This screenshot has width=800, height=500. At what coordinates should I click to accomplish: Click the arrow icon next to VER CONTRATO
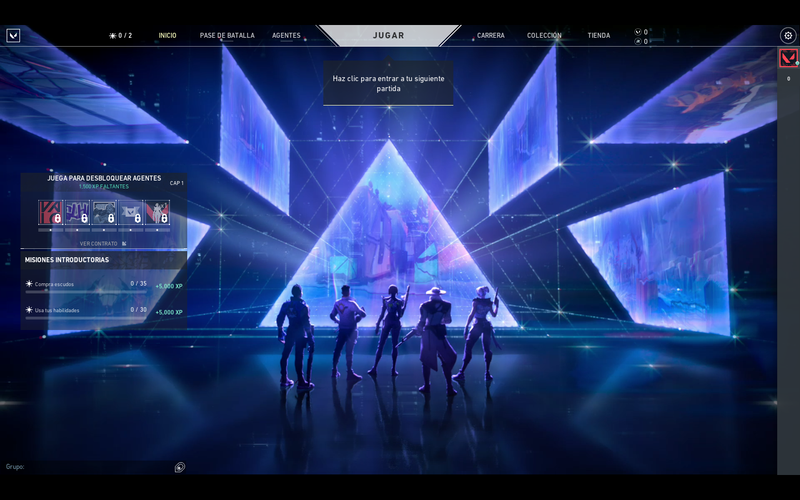click(124, 244)
